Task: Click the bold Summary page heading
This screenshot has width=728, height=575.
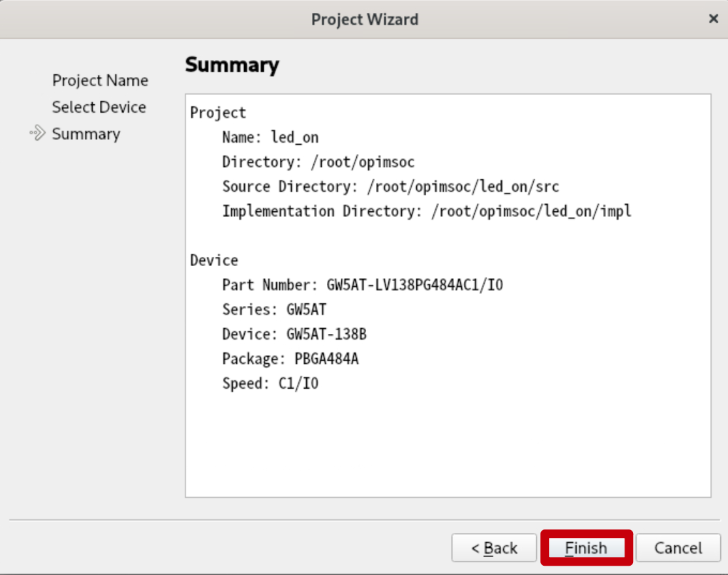Action: coord(232,64)
